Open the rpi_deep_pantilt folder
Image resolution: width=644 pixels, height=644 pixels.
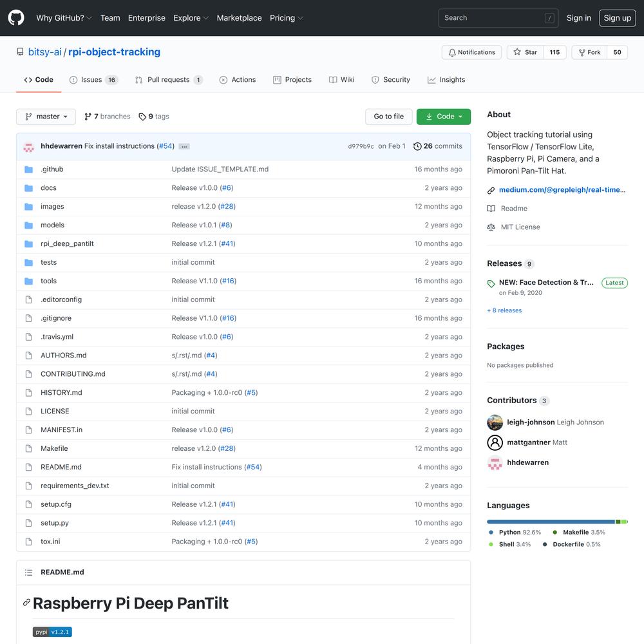67,243
